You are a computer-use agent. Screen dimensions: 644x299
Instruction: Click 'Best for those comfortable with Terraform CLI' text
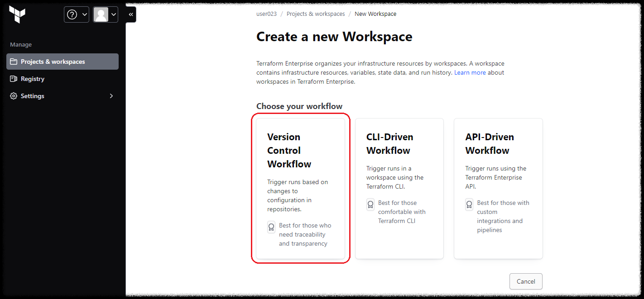[x=402, y=212]
